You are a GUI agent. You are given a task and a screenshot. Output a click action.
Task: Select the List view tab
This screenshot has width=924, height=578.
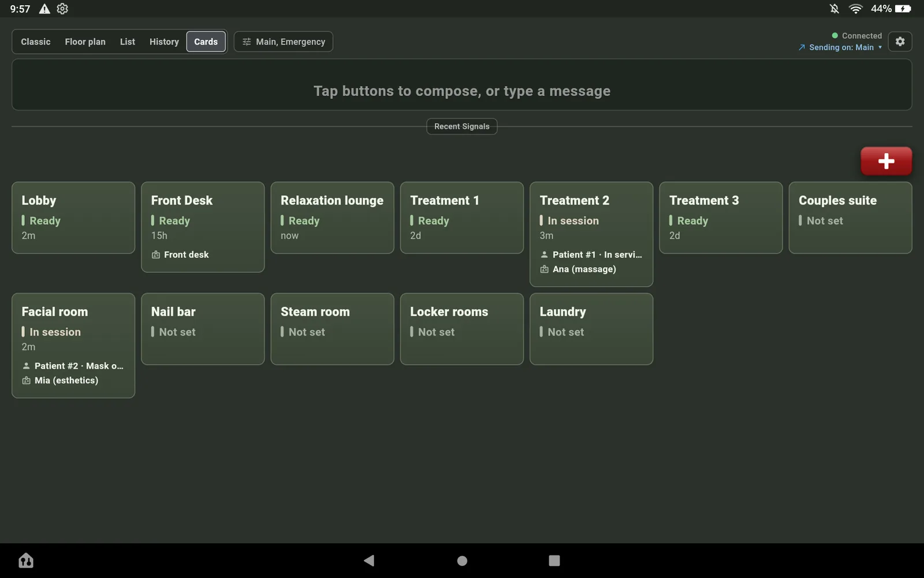point(128,42)
